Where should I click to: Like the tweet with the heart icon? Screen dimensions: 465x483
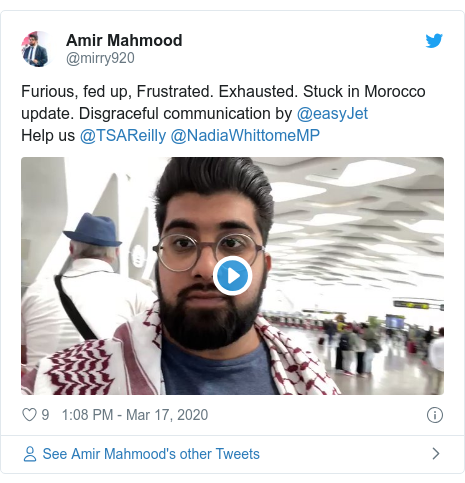pyautogui.click(x=29, y=415)
